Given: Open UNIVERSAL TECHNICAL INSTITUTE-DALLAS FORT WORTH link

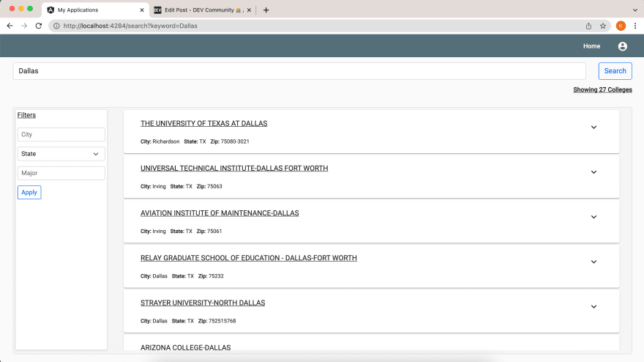Looking at the screenshot, I should click(234, 169).
